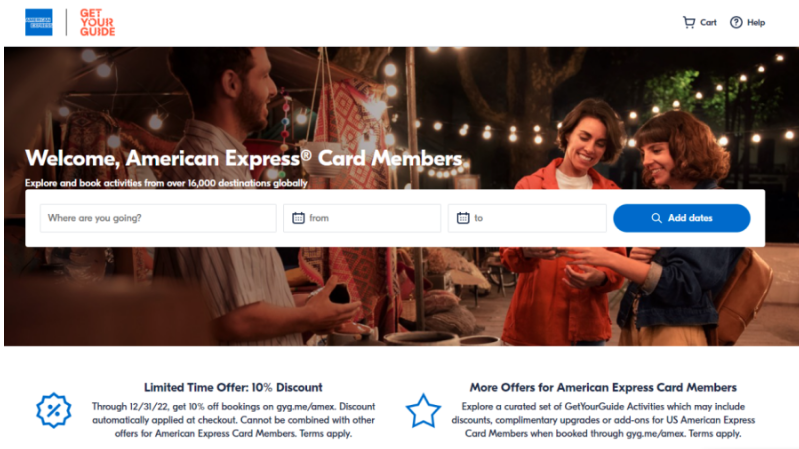Open the GetYourGuide logo link
Screen dimensions: 799x449
(97, 22)
